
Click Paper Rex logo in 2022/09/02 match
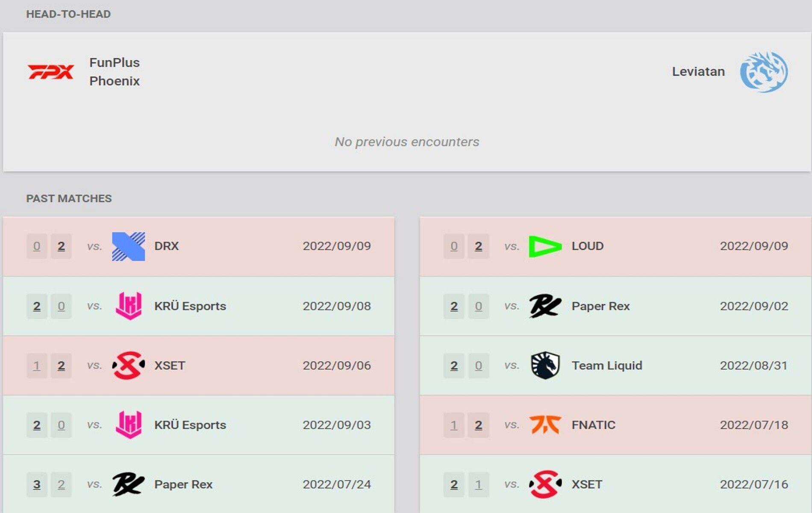tap(545, 306)
